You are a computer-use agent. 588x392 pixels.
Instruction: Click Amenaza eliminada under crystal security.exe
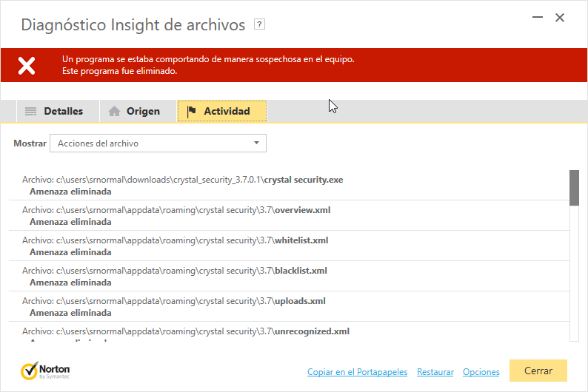[70, 192]
